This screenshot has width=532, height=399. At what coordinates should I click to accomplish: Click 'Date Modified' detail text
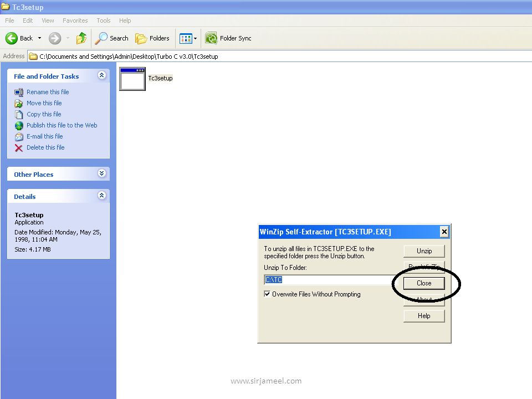point(58,236)
